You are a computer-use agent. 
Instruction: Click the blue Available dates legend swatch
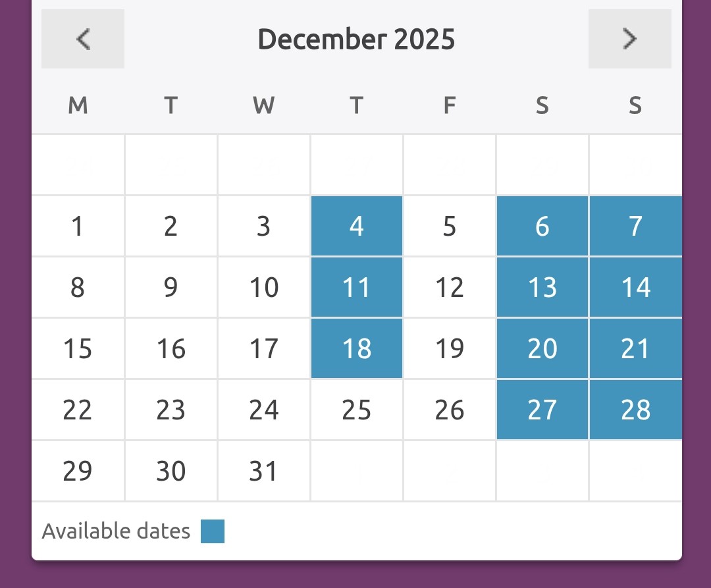213,531
